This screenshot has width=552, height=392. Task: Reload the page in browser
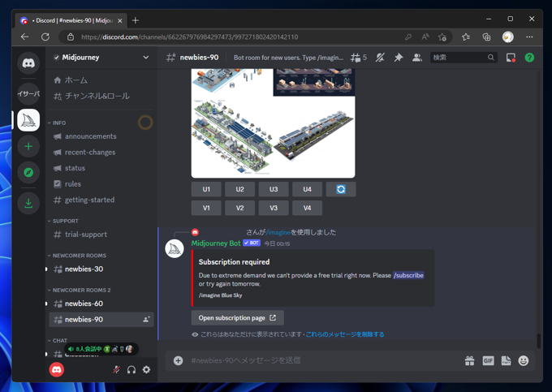pos(45,37)
